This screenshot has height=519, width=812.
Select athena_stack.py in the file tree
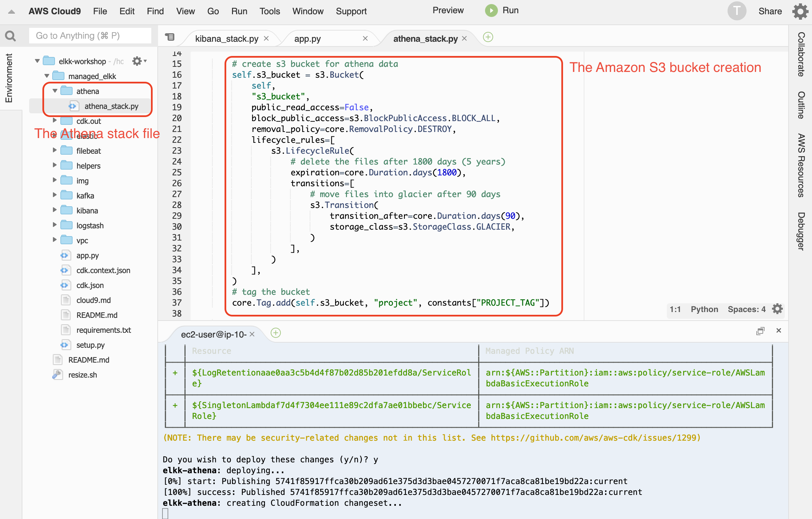pos(111,106)
